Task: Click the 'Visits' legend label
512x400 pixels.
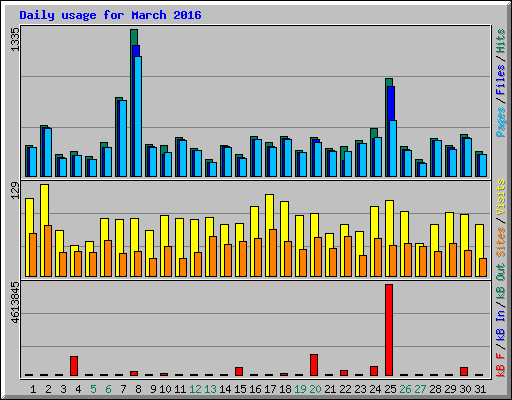Action: 501,197
